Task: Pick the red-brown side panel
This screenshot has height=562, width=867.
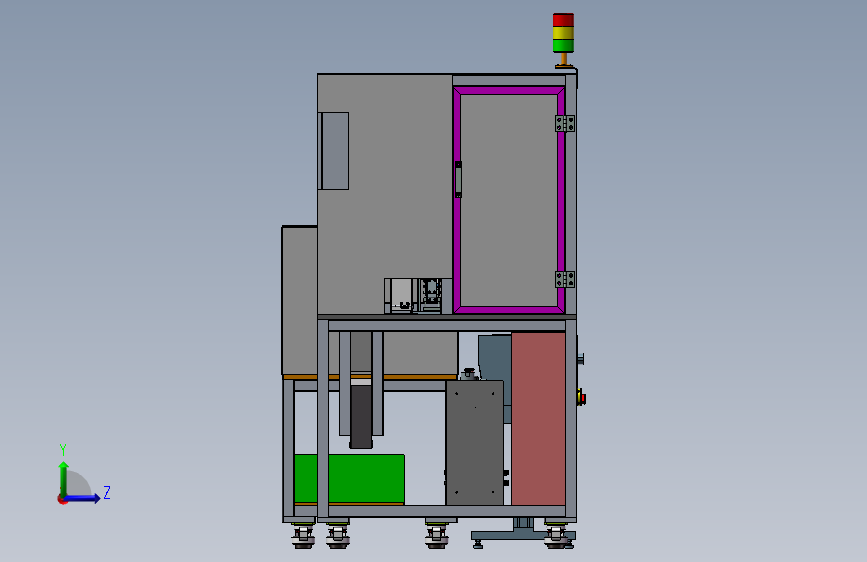Action: pos(538,419)
